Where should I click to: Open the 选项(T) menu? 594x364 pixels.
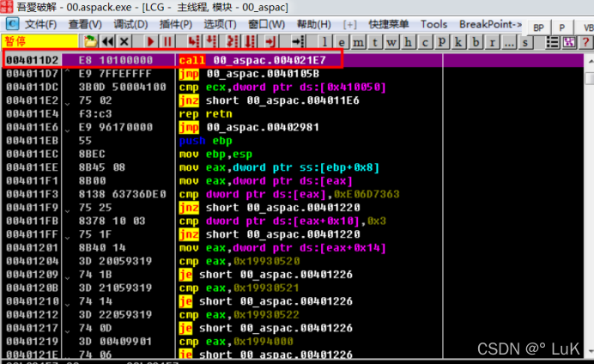(x=220, y=25)
